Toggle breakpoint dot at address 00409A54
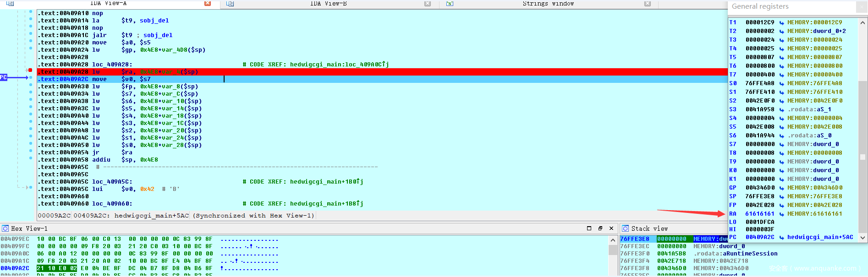The image size is (868, 277). pyautogui.click(x=31, y=151)
